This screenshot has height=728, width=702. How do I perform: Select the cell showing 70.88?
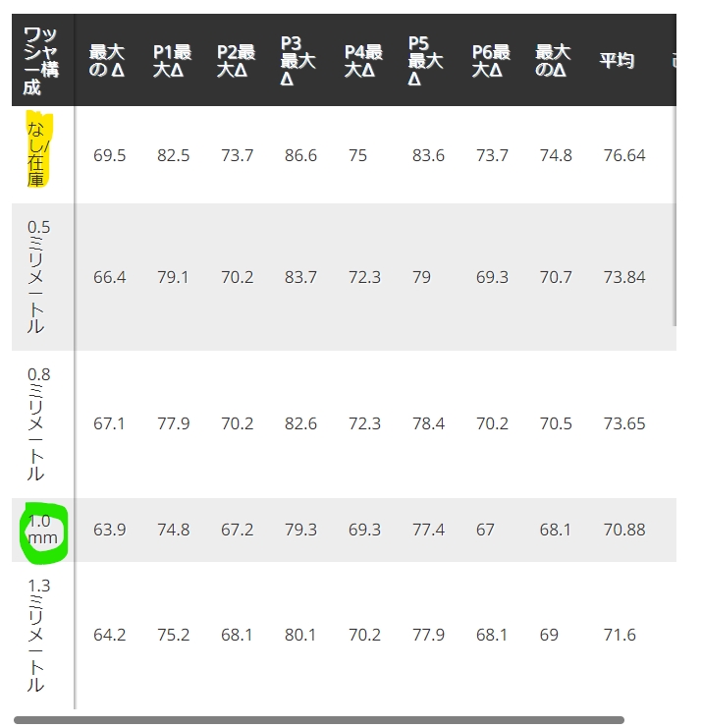tap(624, 530)
